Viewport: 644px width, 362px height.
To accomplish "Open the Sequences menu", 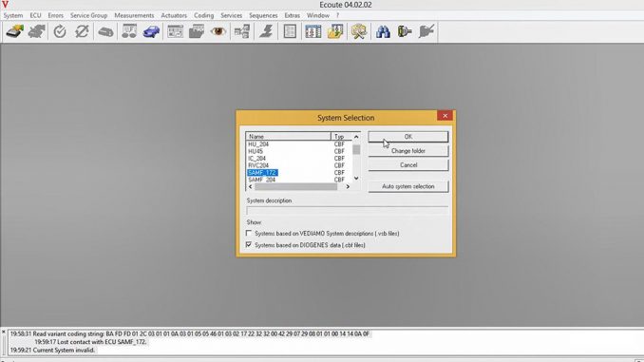I will pos(263,15).
